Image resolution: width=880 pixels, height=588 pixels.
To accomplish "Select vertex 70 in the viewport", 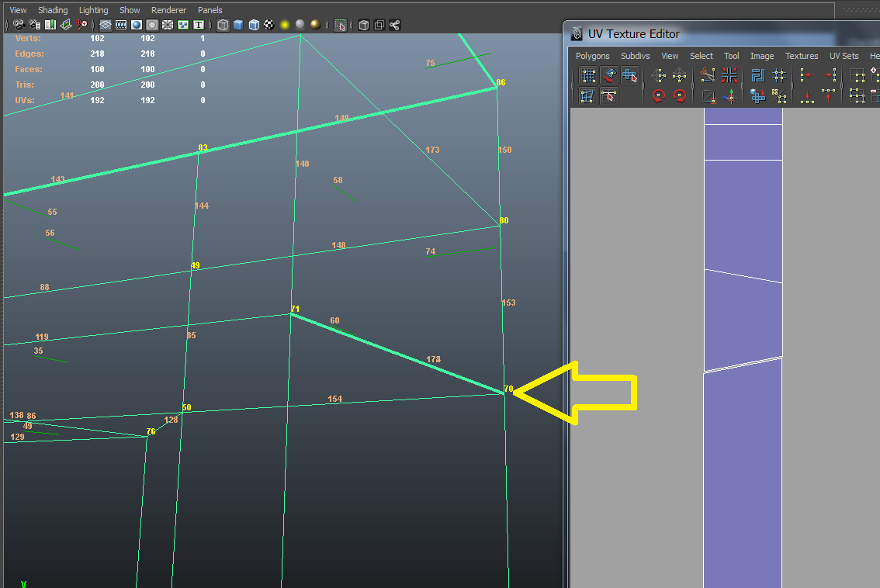I will coord(504,394).
